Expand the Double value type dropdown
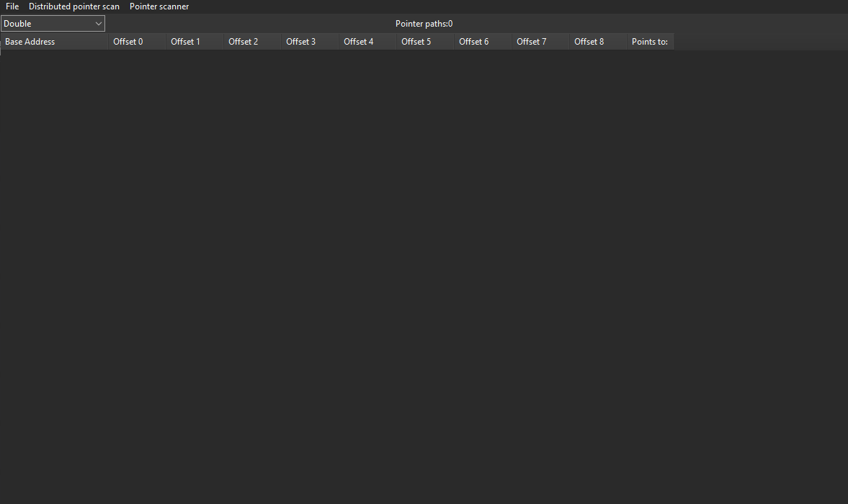 pos(53,24)
